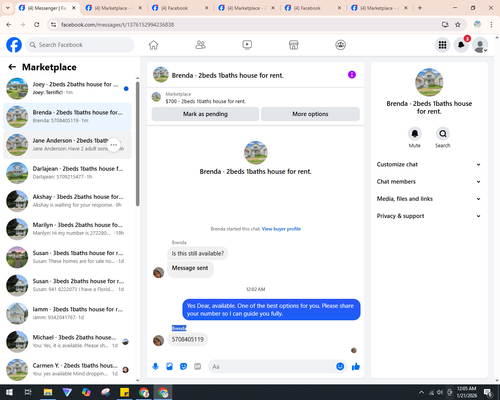The width and height of the screenshot is (500, 400).
Task: Open the purple conversation information icon
Action: click(x=352, y=75)
